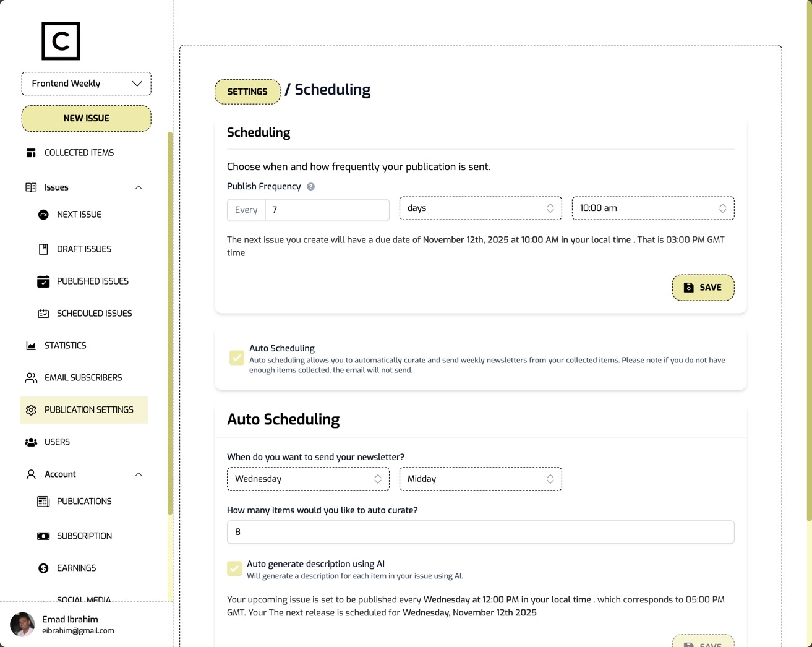Open the Wednesday send-day dropdown
The height and width of the screenshot is (647, 812).
click(x=308, y=478)
